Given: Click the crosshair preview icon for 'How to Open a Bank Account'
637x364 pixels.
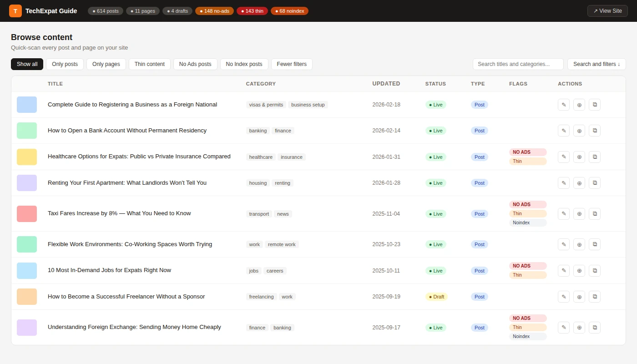Looking at the screenshot, I should tap(579, 131).
